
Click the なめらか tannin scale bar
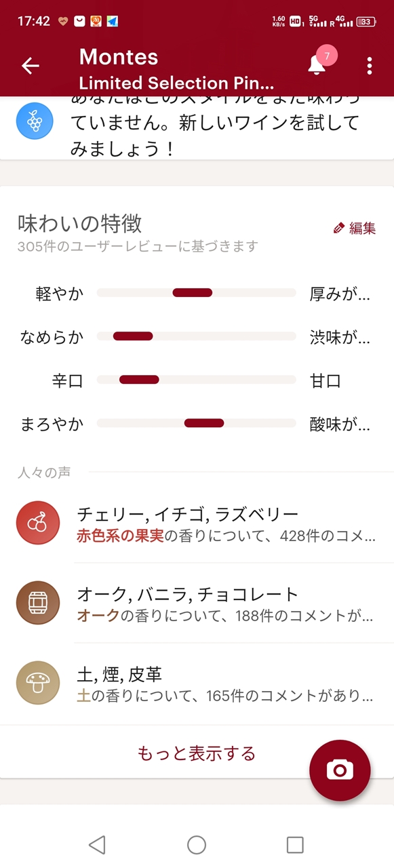pos(196,336)
